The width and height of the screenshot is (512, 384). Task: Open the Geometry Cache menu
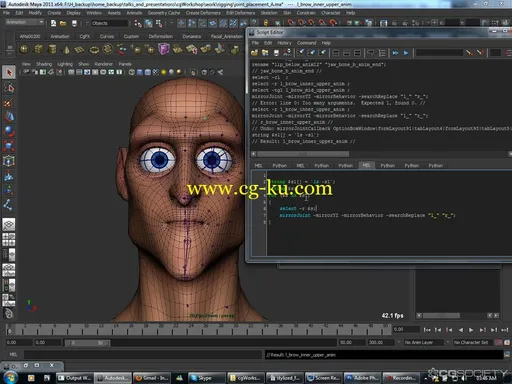(164, 13)
